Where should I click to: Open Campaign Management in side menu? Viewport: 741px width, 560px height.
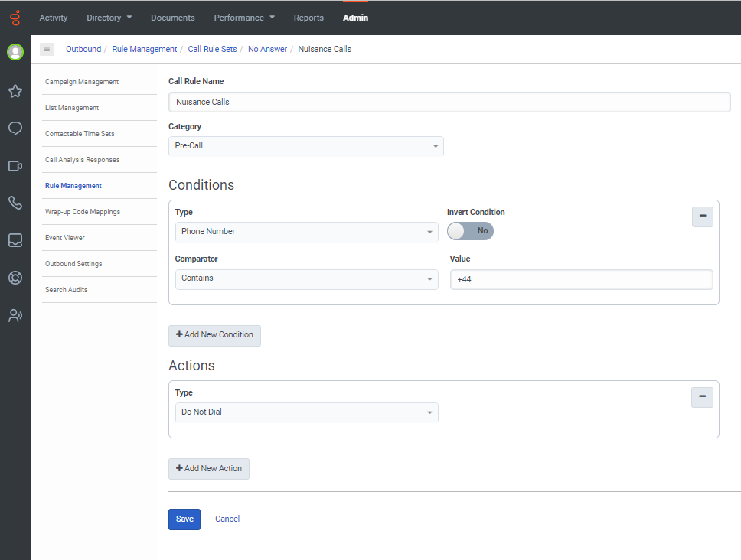pyautogui.click(x=82, y=82)
